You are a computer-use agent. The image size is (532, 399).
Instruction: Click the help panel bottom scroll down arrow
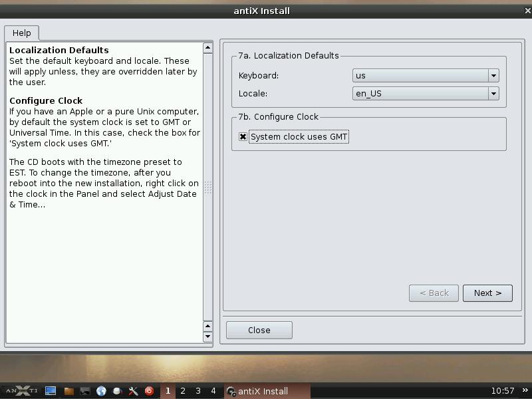pos(207,336)
